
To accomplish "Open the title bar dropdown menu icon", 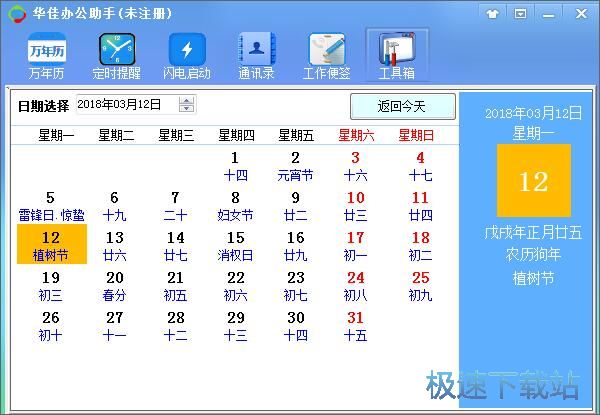I will [x=520, y=13].
